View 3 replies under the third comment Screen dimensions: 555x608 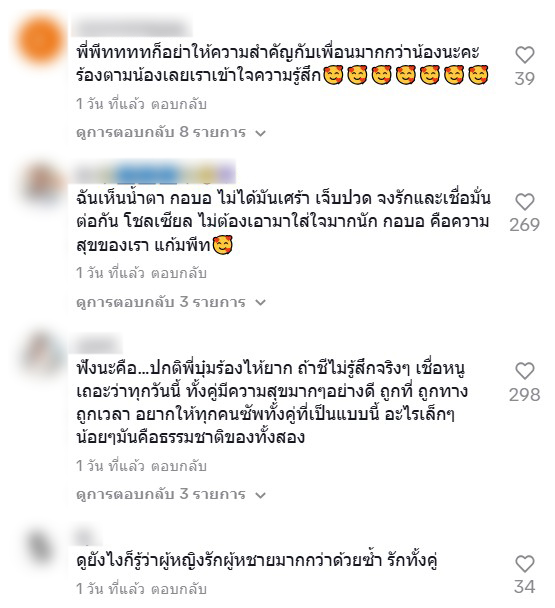171,494
